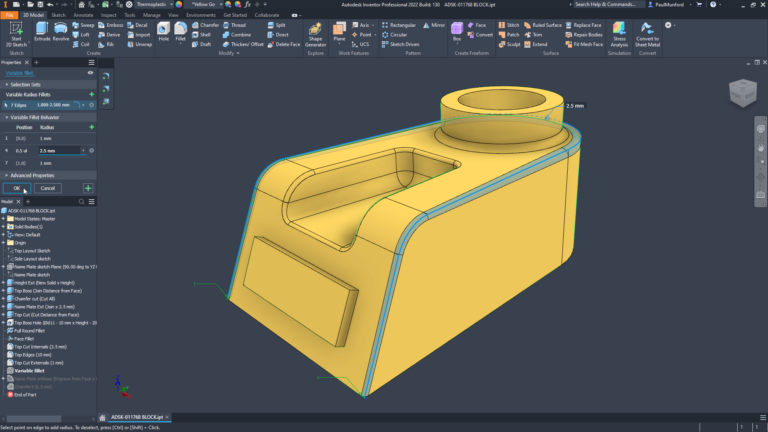768x432 pixels.
Task: Select the Emboss tool
Action: click(x=111, y=25)
